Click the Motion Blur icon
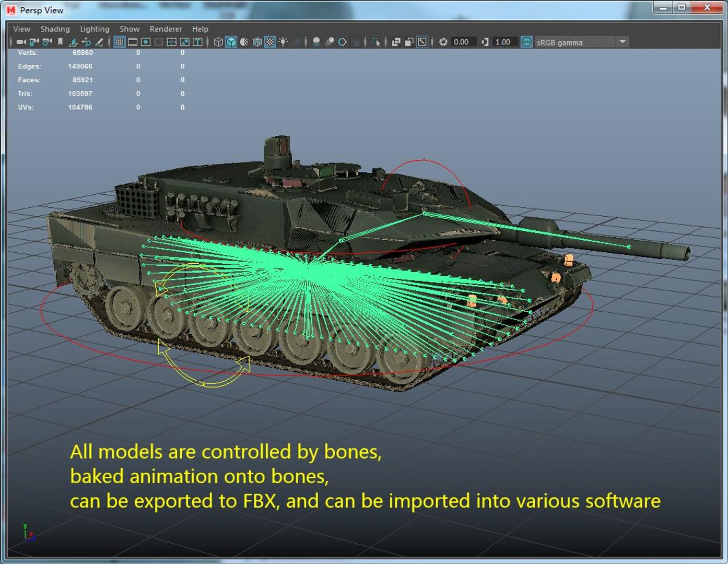This screenshot has height=564, width=728. point(330,42)
